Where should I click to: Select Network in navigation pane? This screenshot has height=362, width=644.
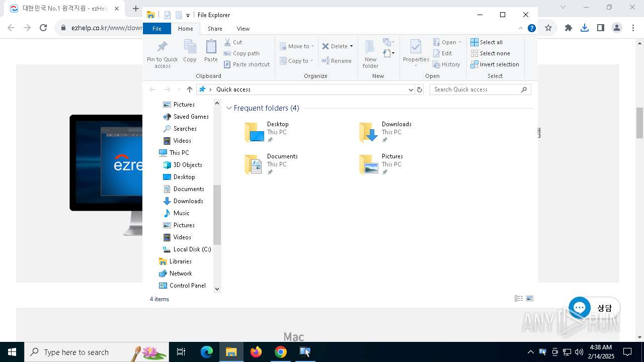(x=175, y=274)
